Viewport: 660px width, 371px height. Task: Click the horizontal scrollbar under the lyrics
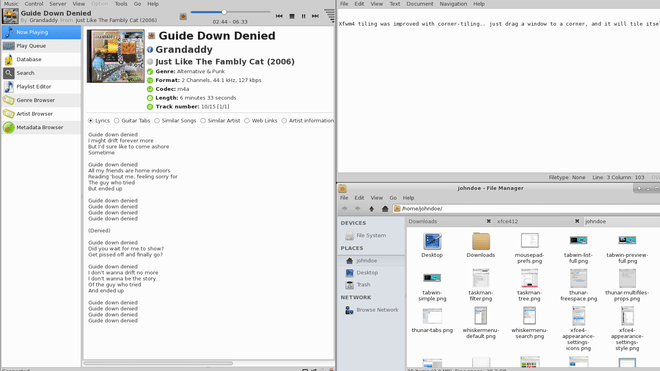click(x=158, y=363)
